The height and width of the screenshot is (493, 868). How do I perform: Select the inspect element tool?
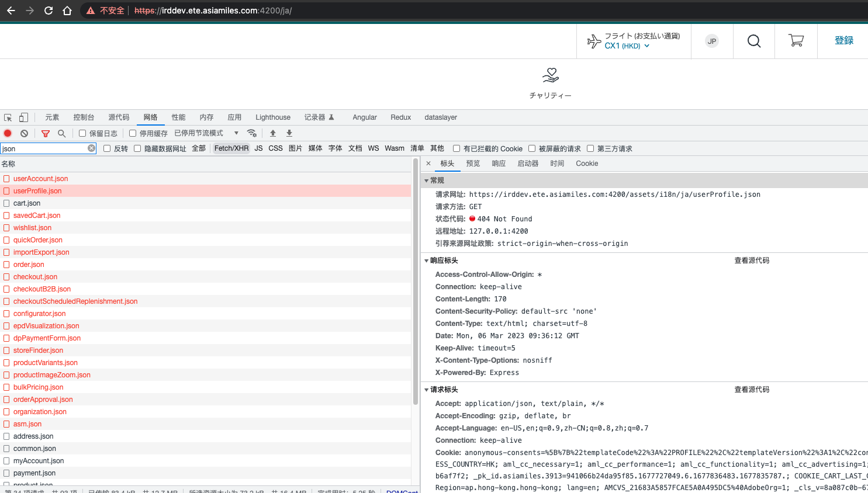[x=8, y=117]
